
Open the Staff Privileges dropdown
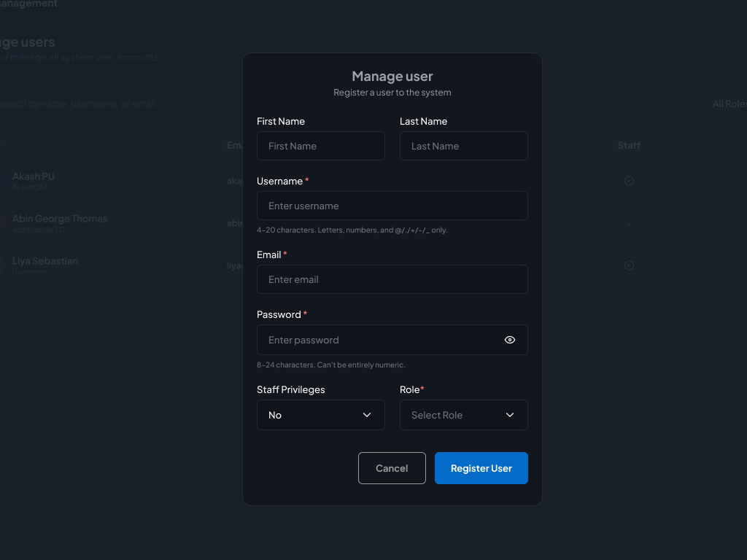(321, 415)
